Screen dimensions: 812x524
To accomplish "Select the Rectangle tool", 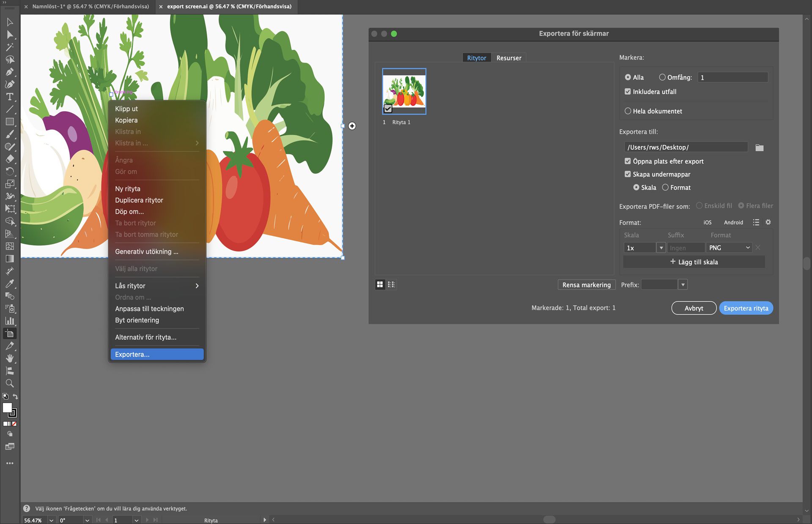I will pos(10,122).
